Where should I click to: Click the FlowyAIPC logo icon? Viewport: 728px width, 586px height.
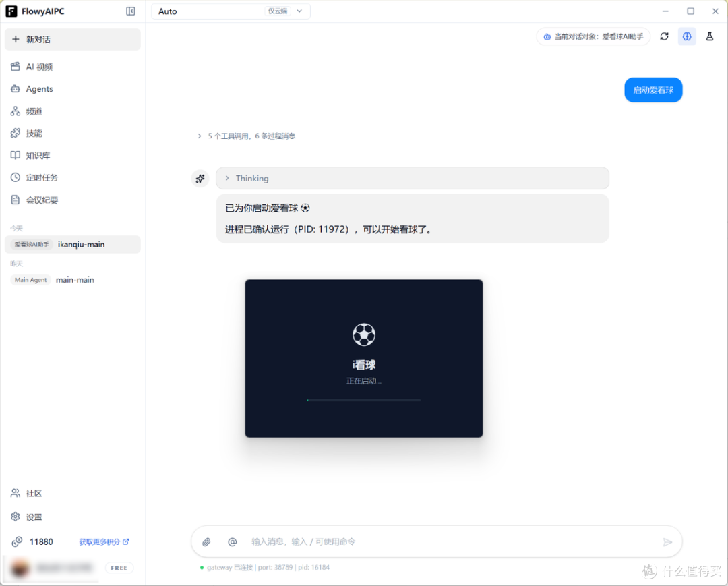pos(11,11)
